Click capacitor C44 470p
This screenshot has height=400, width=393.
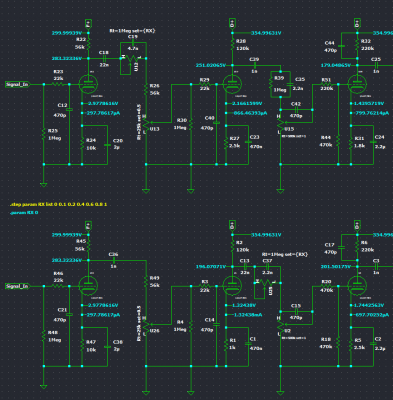tap(341, 46)
